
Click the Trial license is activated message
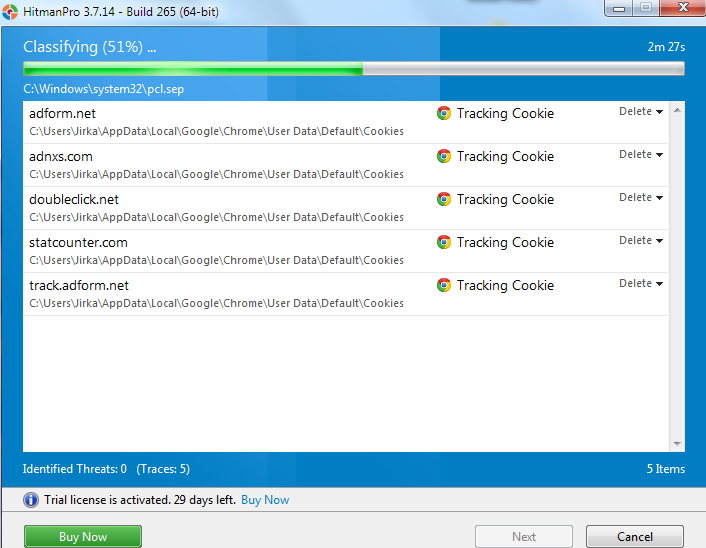140,500
